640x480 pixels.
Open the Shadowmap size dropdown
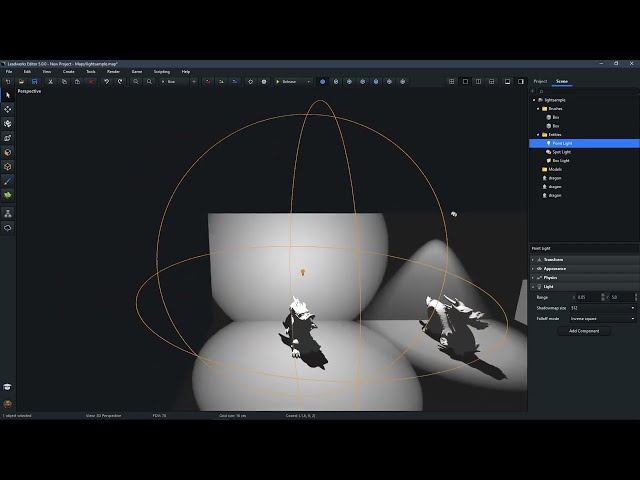coord(602,308)
